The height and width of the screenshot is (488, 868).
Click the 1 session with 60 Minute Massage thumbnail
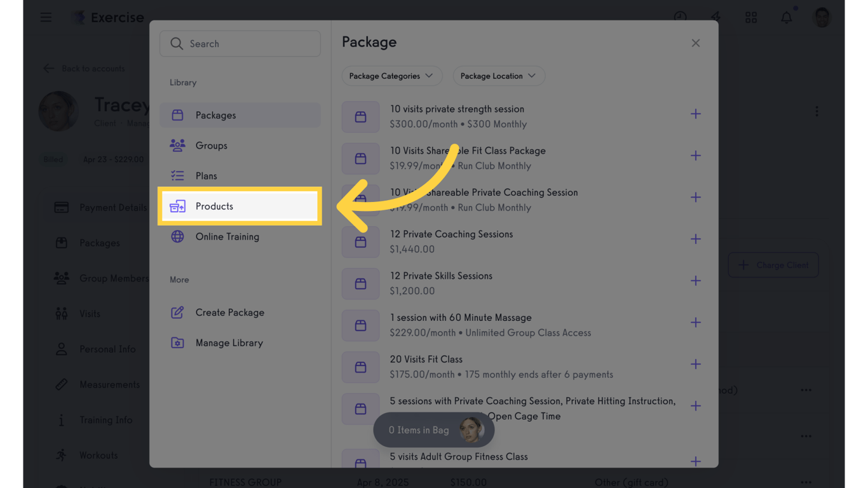coord(360,325)
